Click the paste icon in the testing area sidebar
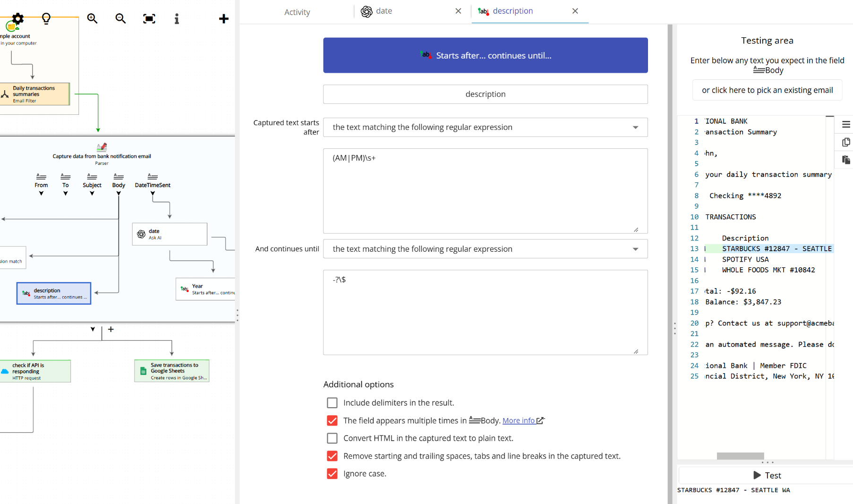This screenshot has height=504, width=853. [846, 160]
